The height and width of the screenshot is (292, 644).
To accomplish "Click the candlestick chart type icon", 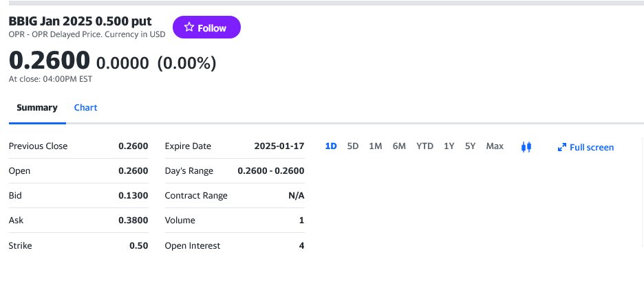I will (x=526, y=146).
